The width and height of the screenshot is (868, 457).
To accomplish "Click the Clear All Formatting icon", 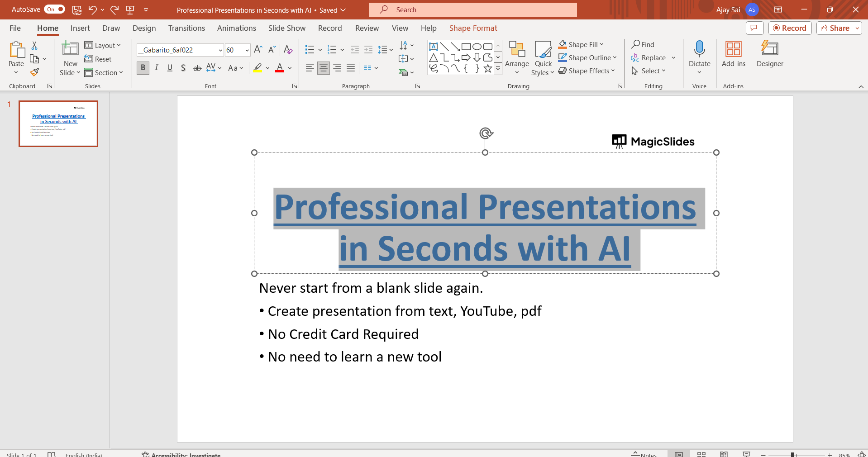I will pos(288,50).
